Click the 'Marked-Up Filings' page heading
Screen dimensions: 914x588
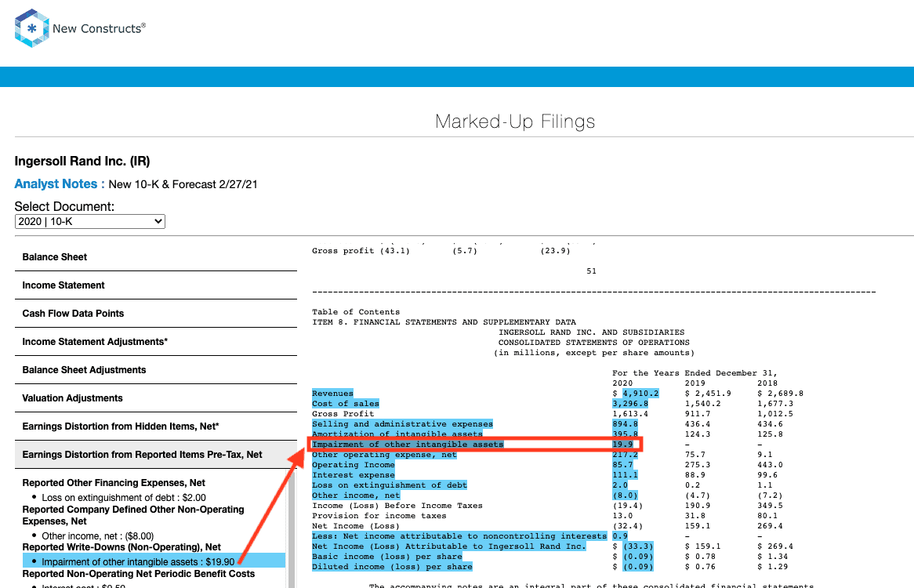tap(515, 122)
